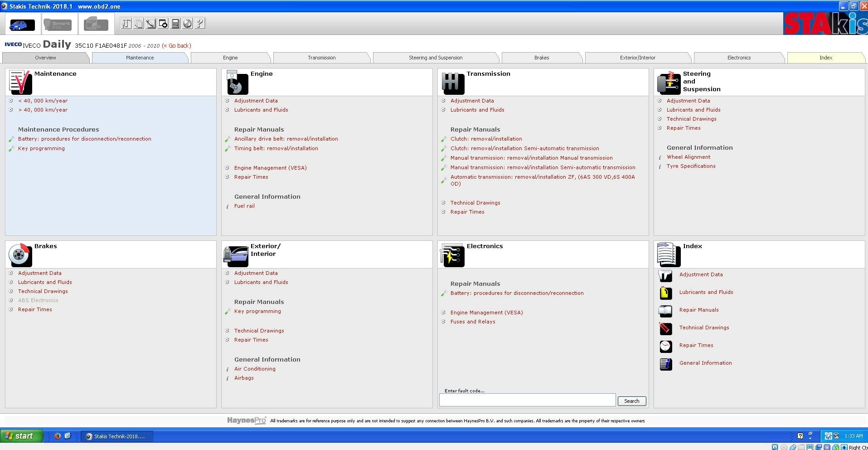Click the taskbar help balloon tray icon
Viewport: 868px width, 450px height.
pos(800,436)
